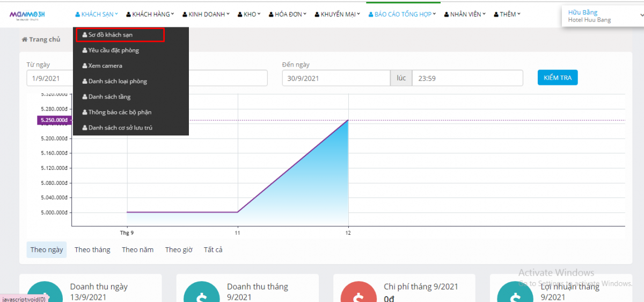644x302 pixels.
Task: Switch chart to Theo giờ view
Action: (179, 250)
